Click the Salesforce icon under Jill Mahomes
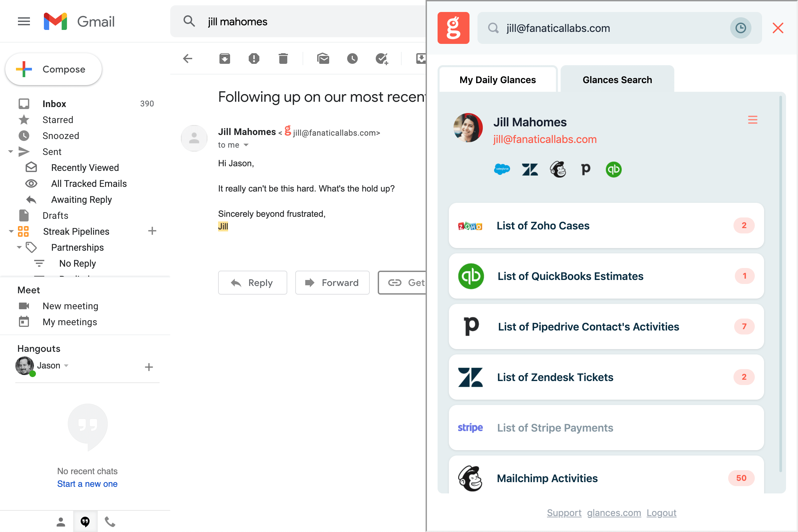Image resolution: width=798 pixels, height=532 pixels. point(502,169)
